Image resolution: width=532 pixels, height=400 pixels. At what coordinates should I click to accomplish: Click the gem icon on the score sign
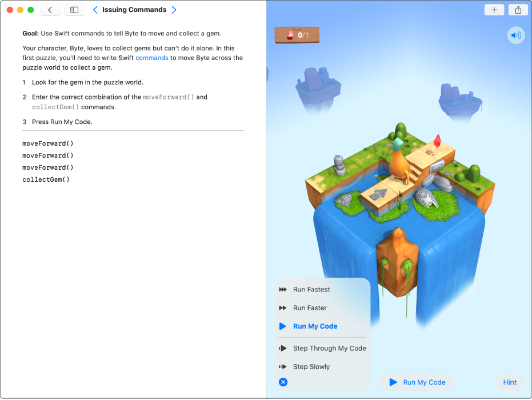290,35
